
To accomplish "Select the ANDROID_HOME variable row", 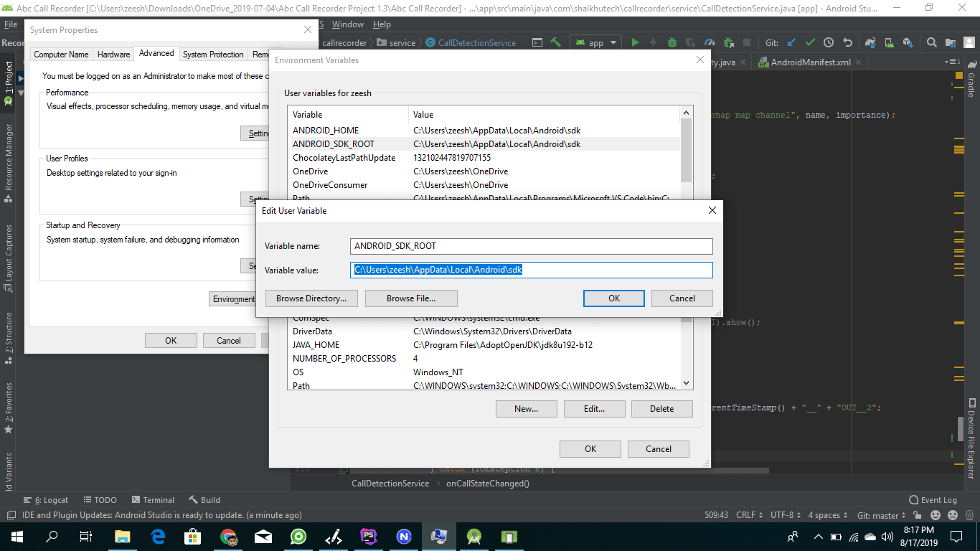I will (x=484, y=131).
